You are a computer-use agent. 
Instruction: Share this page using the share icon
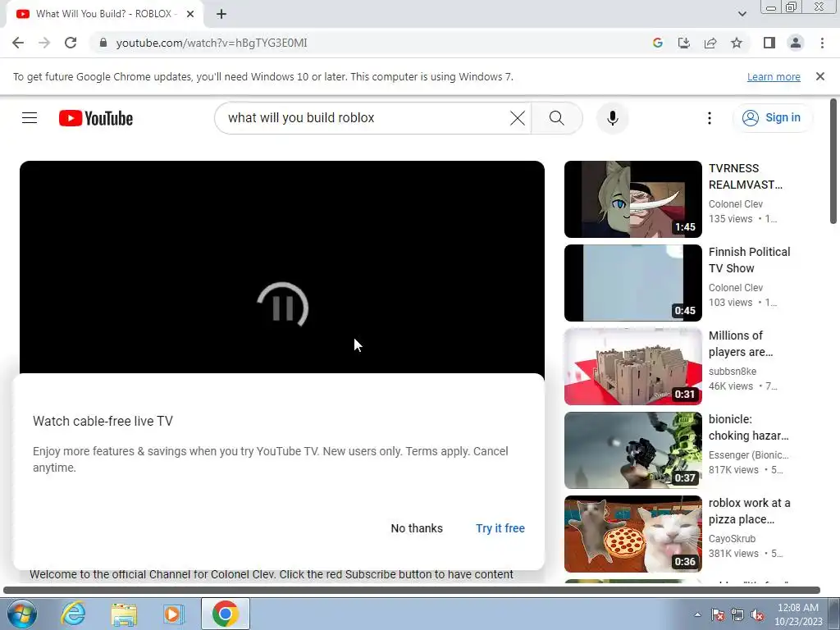(x=710, y=43)
